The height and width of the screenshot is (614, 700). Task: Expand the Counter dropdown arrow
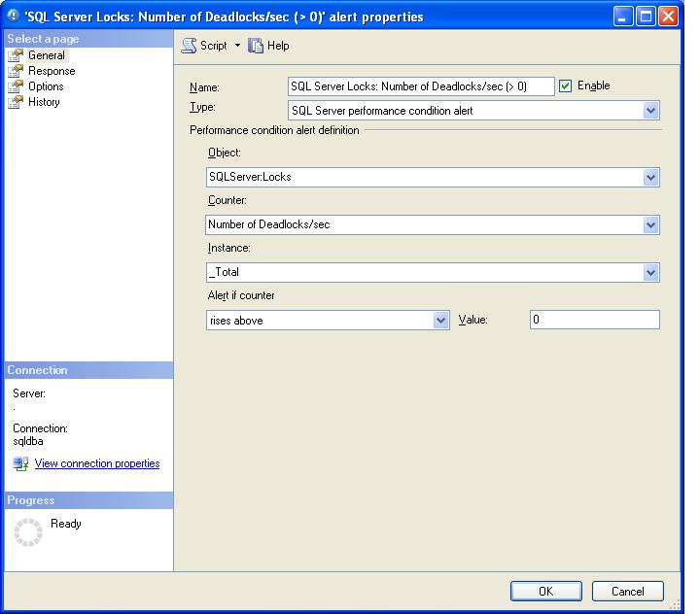[x=650, y=224]
